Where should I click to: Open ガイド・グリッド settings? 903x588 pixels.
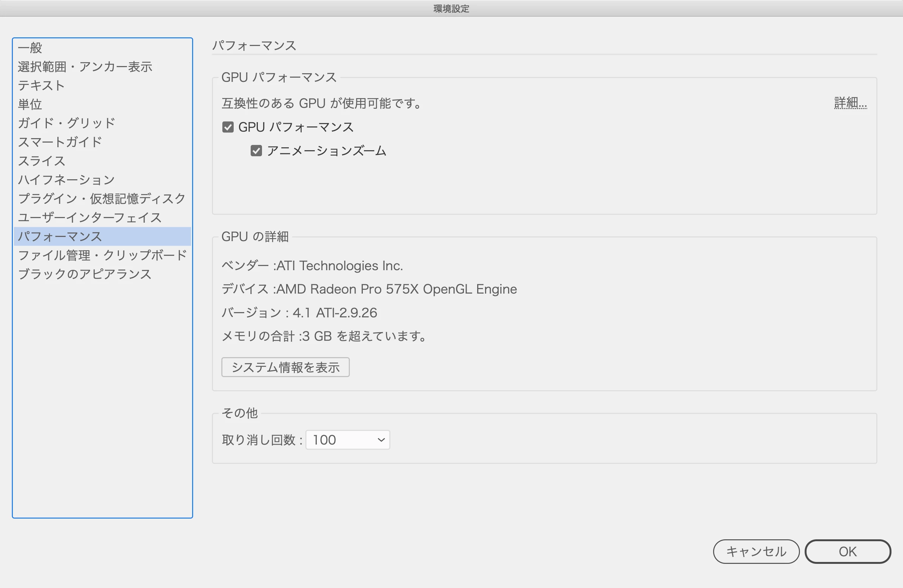point(66,123)
